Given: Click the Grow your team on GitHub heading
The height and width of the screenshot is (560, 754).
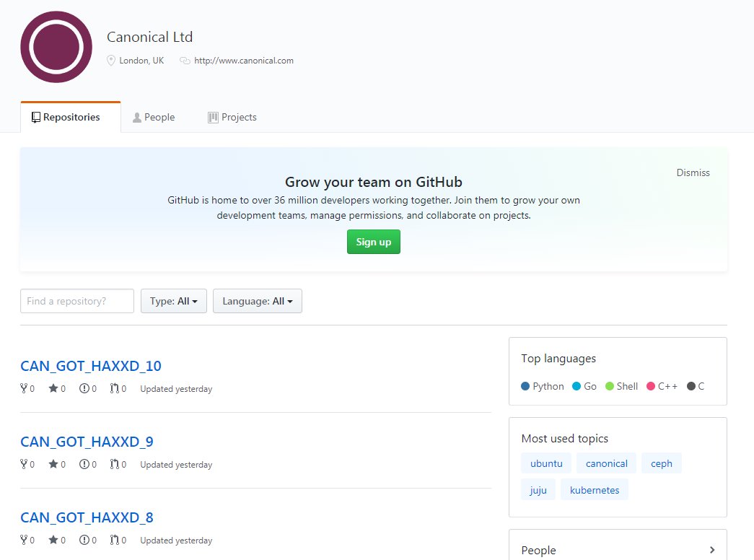Looking at the screenshot, I should point(374,182).
